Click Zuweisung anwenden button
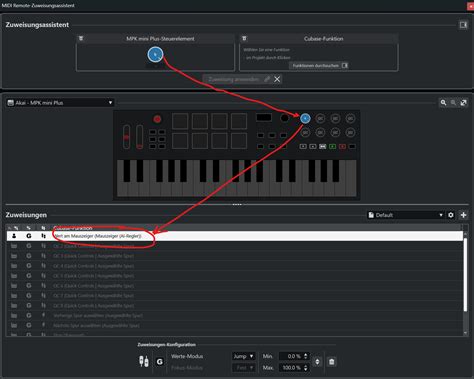 237,79
